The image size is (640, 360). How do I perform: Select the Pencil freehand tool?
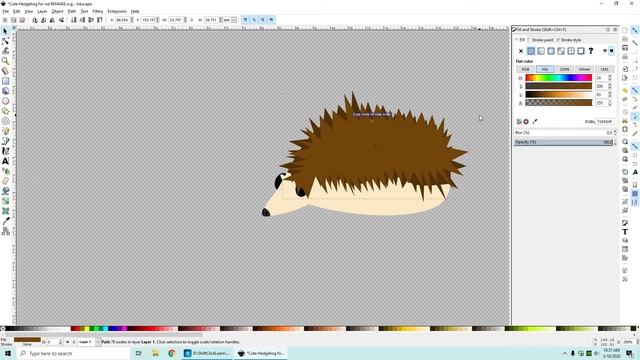(x=5, y=131)
